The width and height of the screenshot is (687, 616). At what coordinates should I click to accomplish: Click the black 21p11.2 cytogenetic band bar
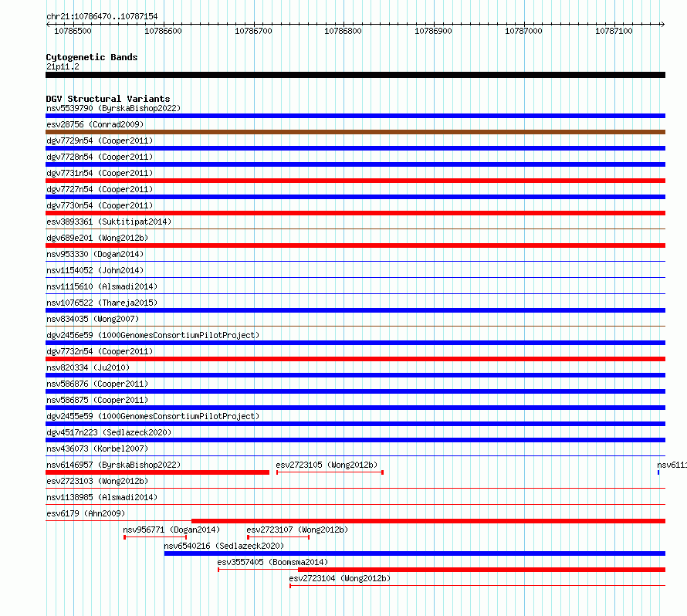(355, 75)
